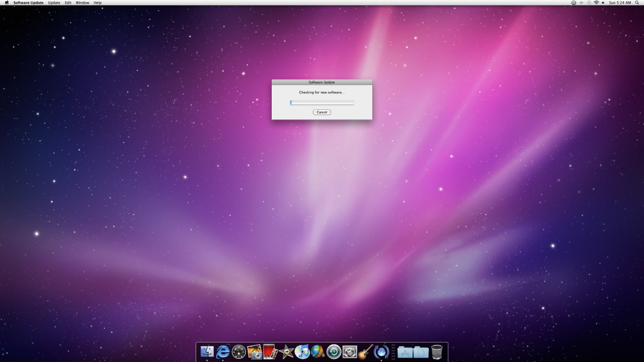Open iMovie star icon in the Dock

(x=286, y=352)
